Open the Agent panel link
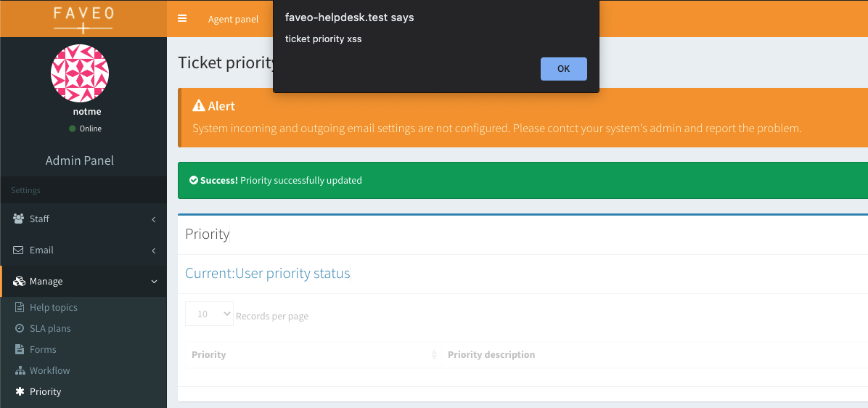868x408 pixels. coord(233,19)
